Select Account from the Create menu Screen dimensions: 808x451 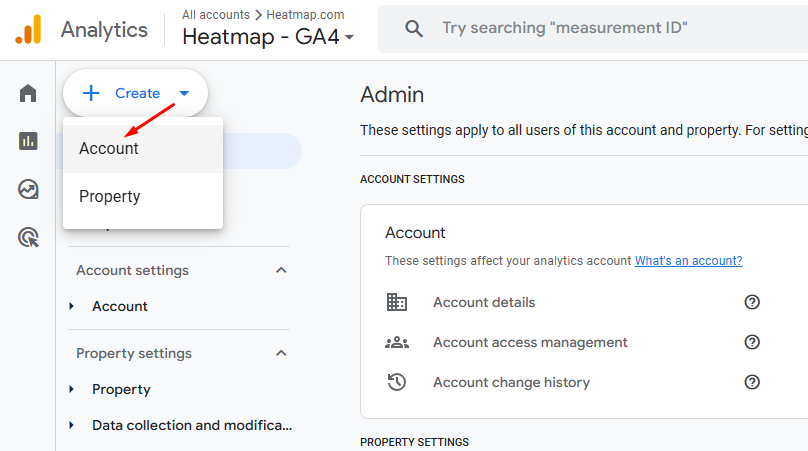coord(143,148)
